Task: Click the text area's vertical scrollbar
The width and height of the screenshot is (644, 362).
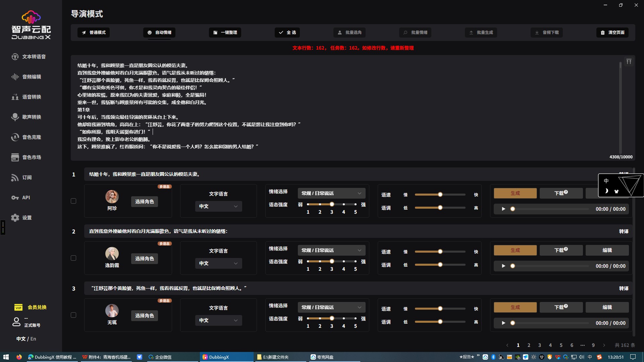Action: (x=621, y=107)
